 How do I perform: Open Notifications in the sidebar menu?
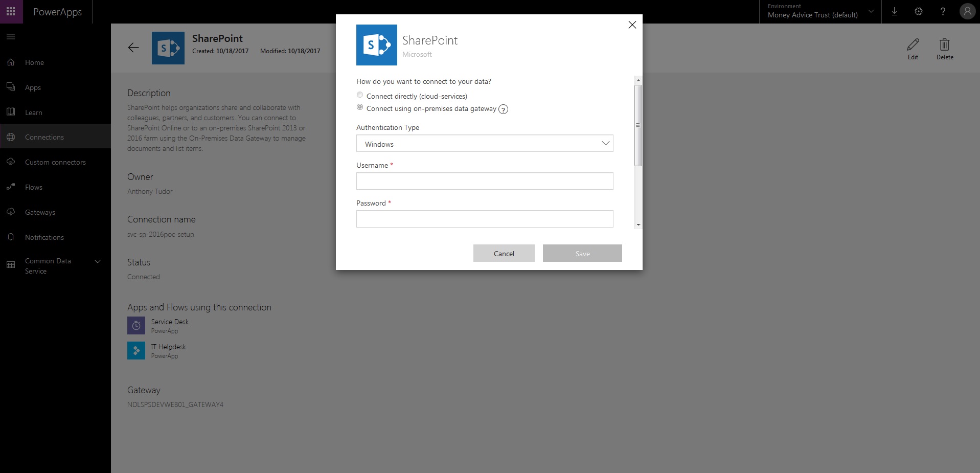44,237
